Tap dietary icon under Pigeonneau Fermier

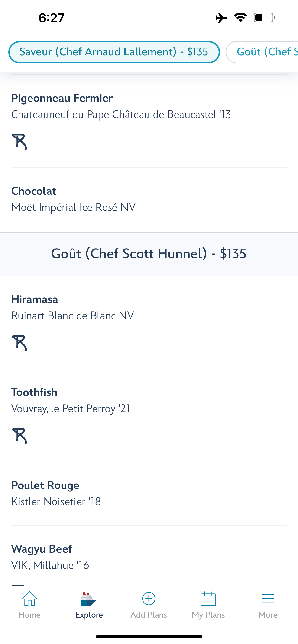click(x=19, y=141)
